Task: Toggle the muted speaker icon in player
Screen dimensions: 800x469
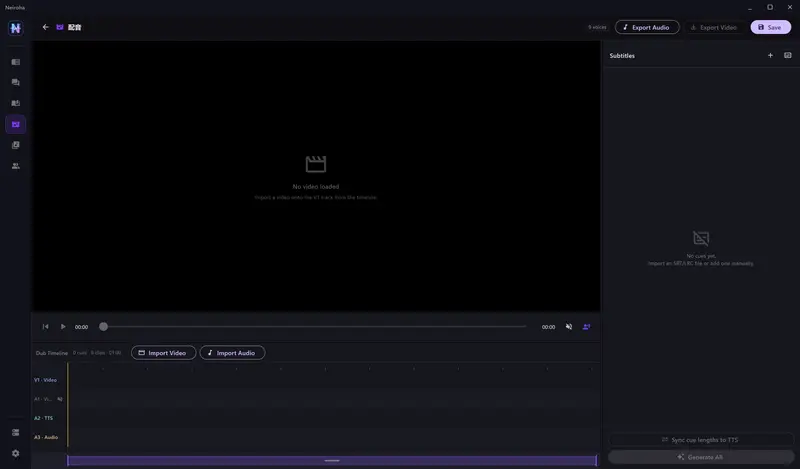Action: 569,327
